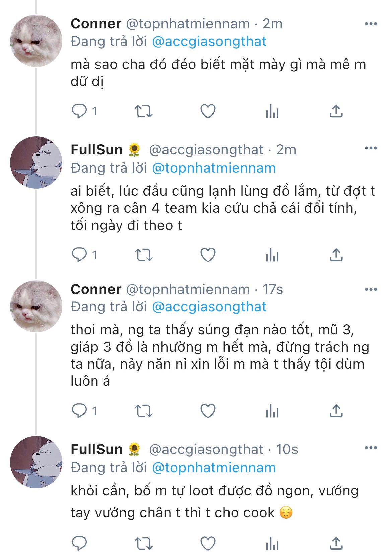
Task: View analytics of Conner's 17s tweet
Action: [x=272, y=411]
